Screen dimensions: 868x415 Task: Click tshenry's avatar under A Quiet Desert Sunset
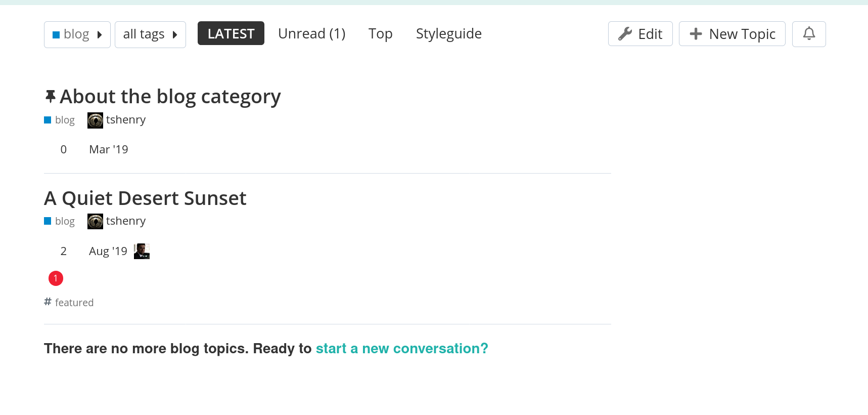[95, 221]
